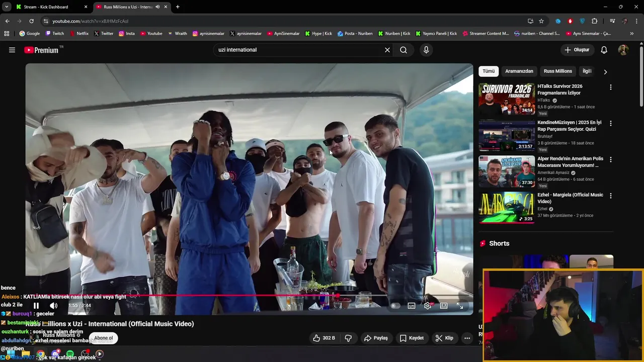Create a clip with Klip button
Screen dimensions: 644x362
tap(444, 338)
